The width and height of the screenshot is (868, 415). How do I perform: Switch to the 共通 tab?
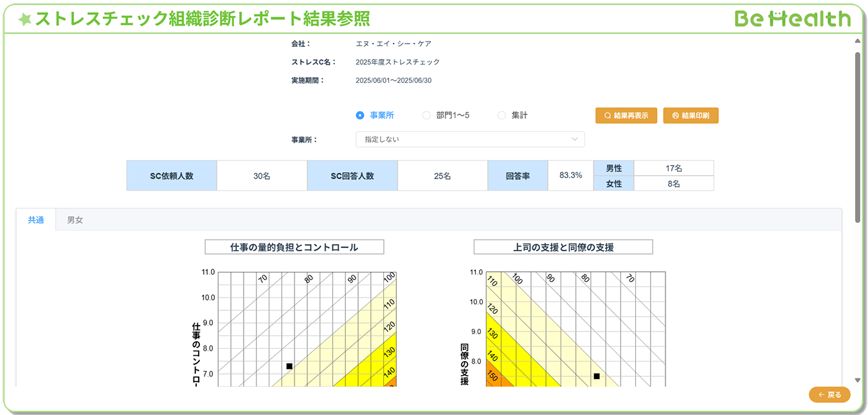tap(36, 220)
